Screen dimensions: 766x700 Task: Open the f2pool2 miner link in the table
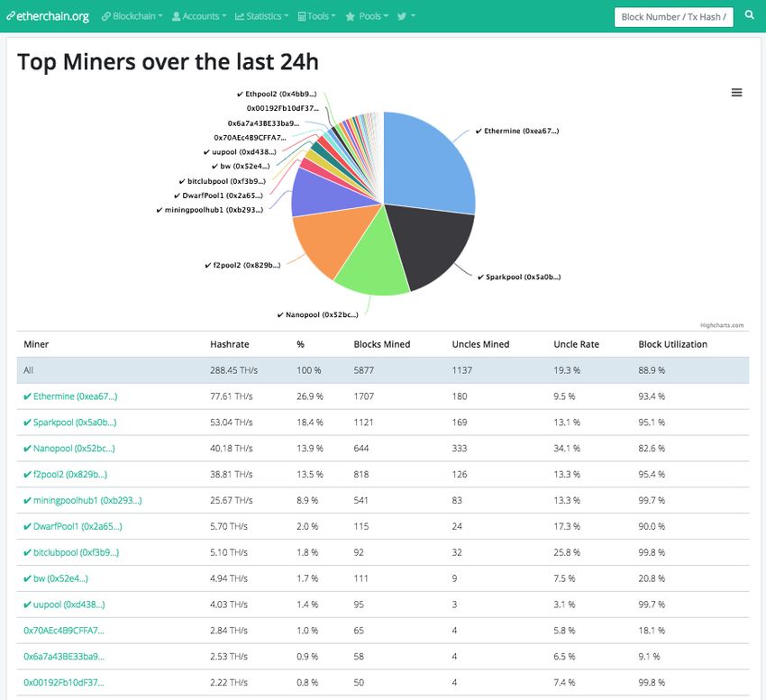66,474
